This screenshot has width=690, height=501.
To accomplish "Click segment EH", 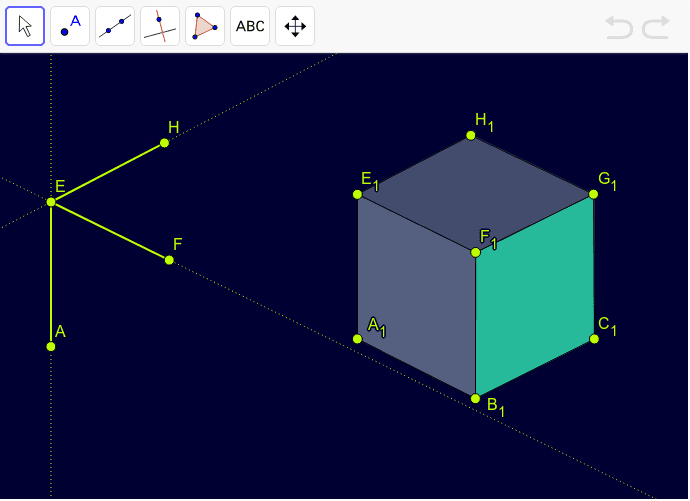I will tap(108, 172).
